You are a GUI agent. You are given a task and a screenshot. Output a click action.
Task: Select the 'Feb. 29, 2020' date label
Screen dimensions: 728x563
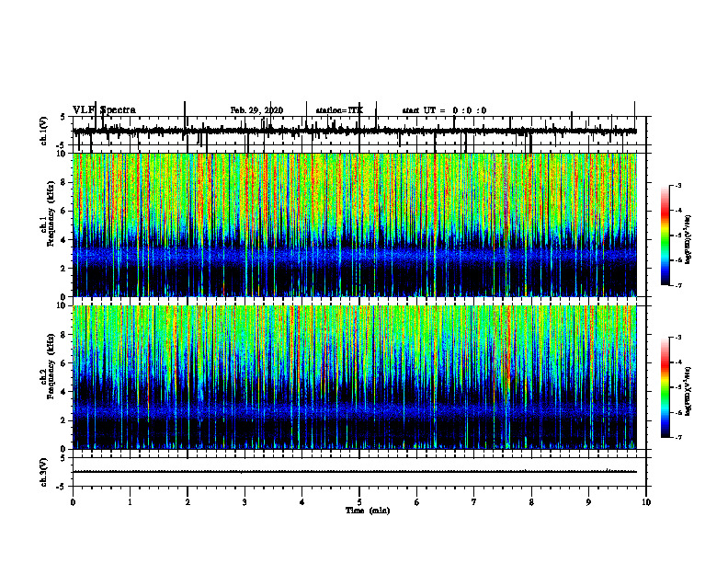pos(256,110)
